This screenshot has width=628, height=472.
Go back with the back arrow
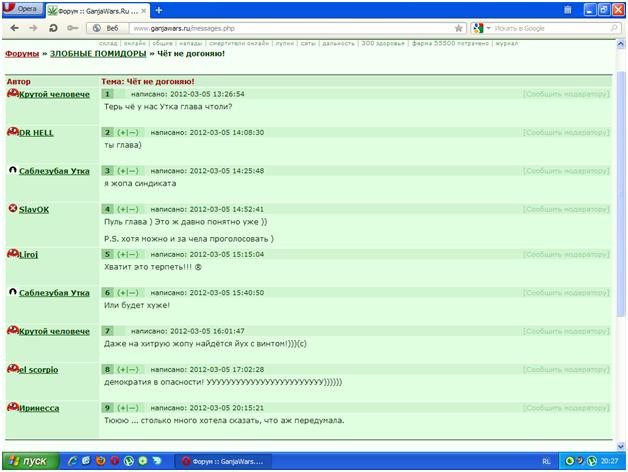[14, 28]
